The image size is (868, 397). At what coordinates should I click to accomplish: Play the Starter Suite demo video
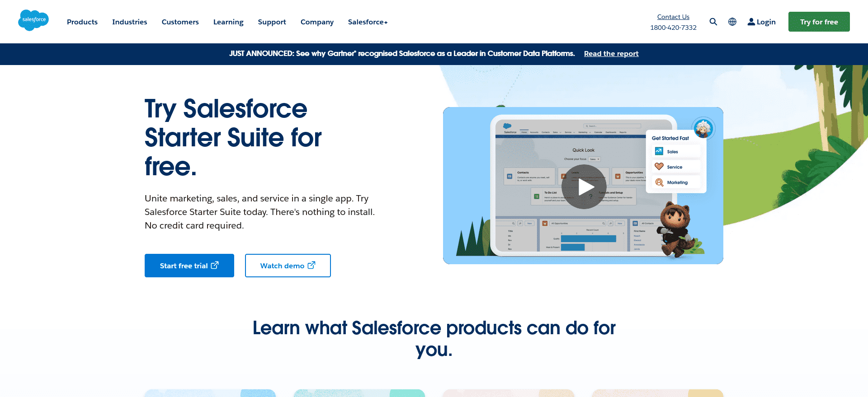[584, 187]
